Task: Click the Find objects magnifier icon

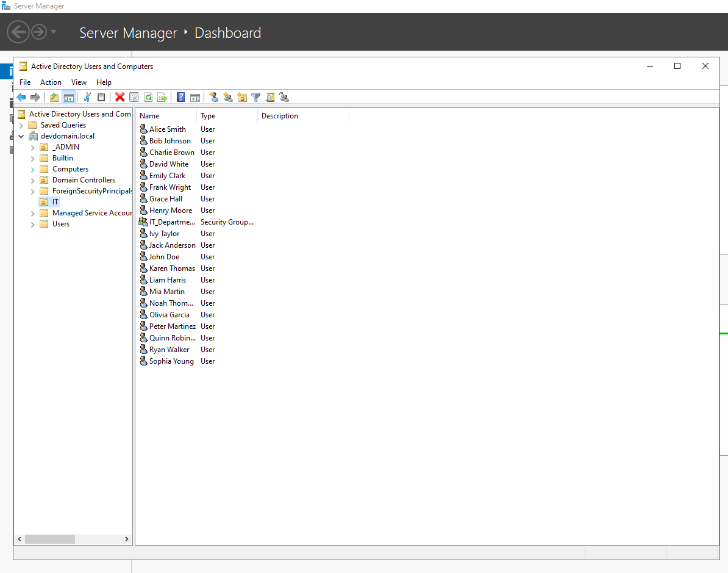Action: click(x=270, y=97)
